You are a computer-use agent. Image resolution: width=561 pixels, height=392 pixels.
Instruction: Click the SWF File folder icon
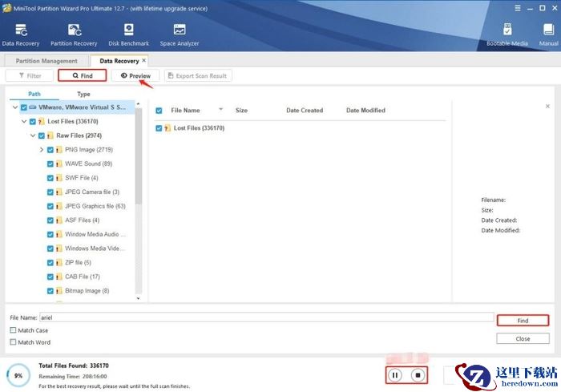click(59, 178)
